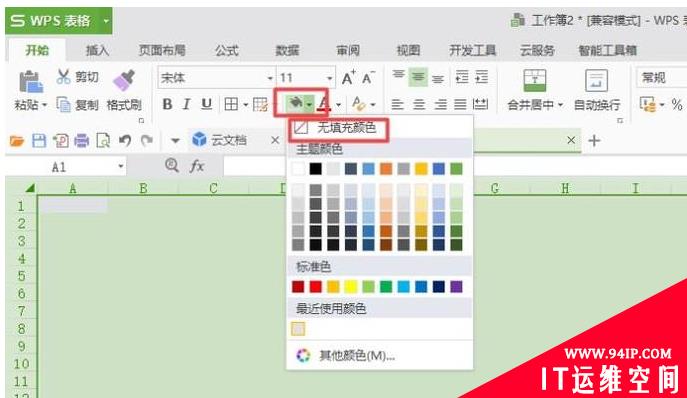Screen dimensions: 687x398
Task: Open the Name Box A1 dropdown
Action: tap(120, 167)
